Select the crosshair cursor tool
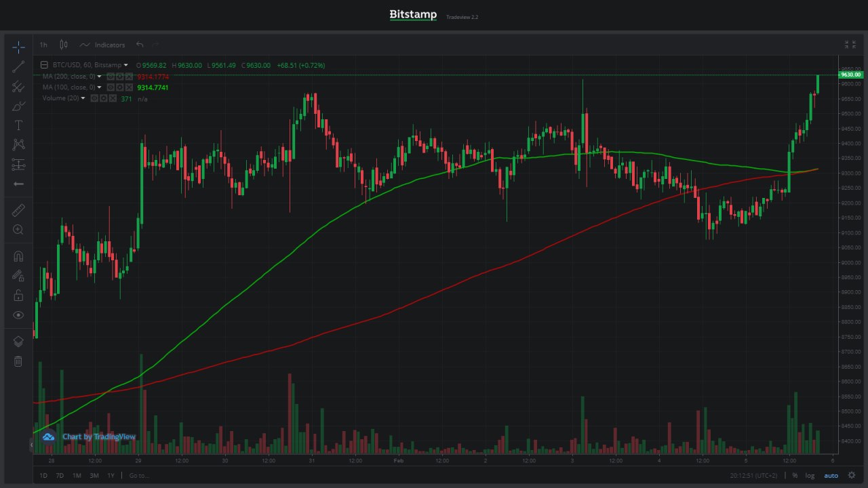Image resolution: width=868 pixels, height=488 pixels. 18,47
